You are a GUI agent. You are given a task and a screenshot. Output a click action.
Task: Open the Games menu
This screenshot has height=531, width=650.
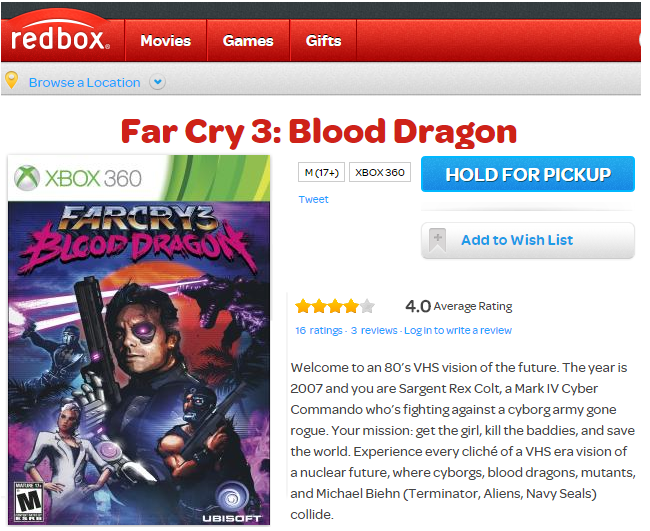[x=248, y=41]
